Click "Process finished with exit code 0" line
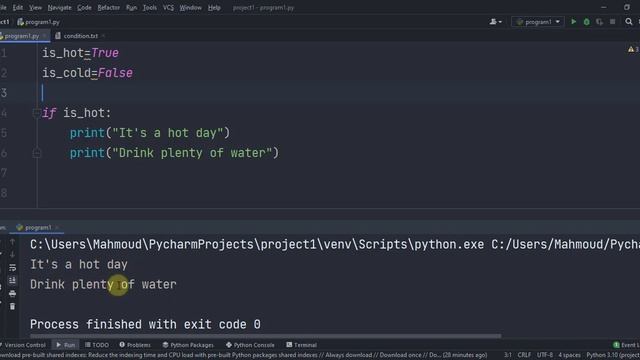The height and width of the screenshot is (360, 640). point(145,324)
